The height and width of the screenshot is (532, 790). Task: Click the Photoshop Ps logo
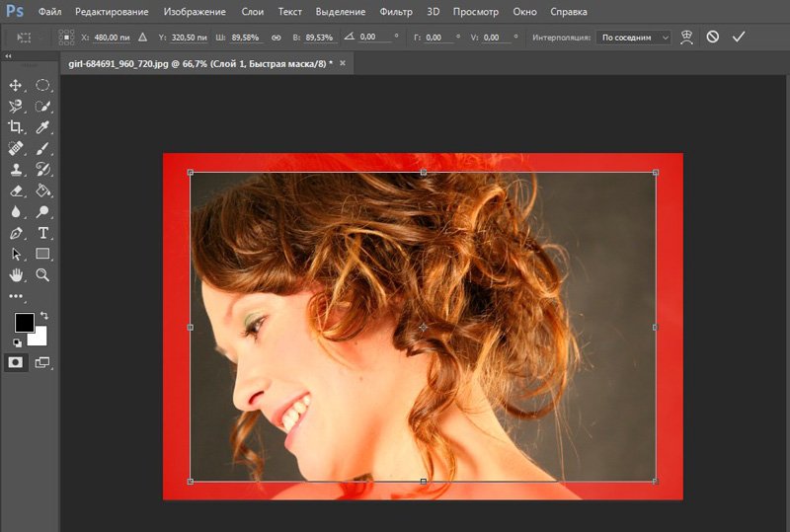point(14,11)
